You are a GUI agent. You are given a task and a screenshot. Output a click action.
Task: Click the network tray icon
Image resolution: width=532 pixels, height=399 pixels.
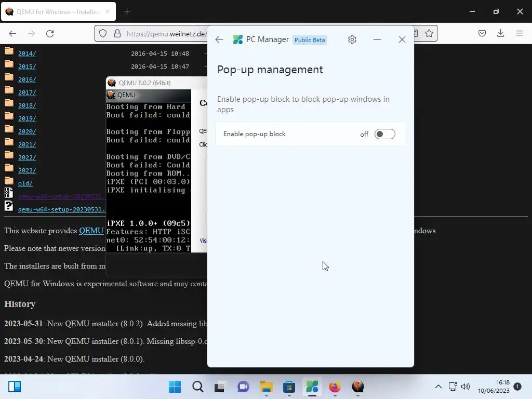453,387
